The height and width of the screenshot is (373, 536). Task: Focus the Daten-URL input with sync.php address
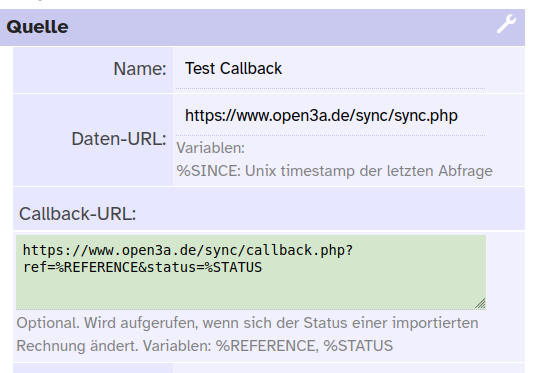tap(330, 116)
